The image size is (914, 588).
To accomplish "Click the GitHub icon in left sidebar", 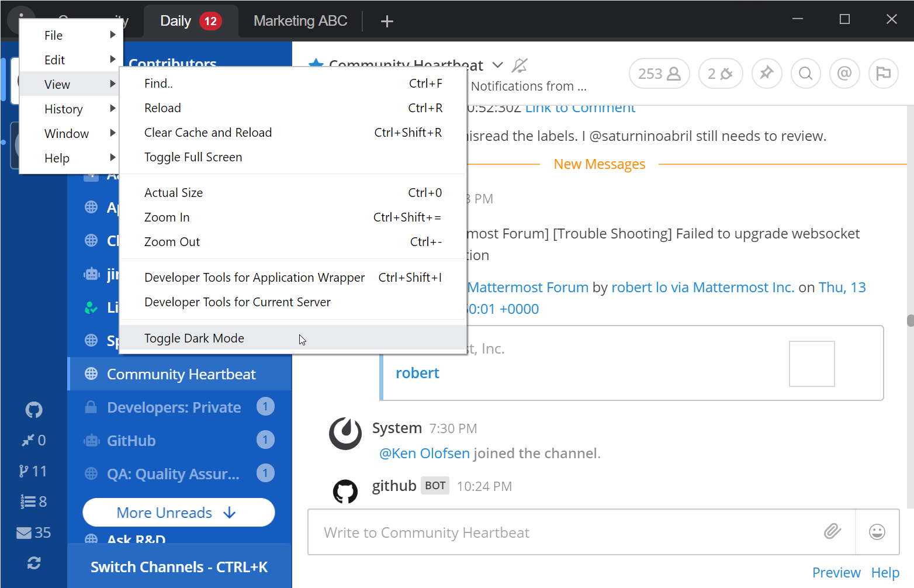I will [x=34, y=410].
